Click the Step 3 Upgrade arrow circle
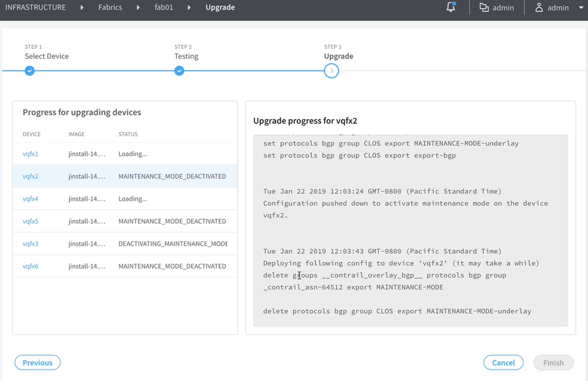Viewport: 588px width, 381px height. pos(332,71)
